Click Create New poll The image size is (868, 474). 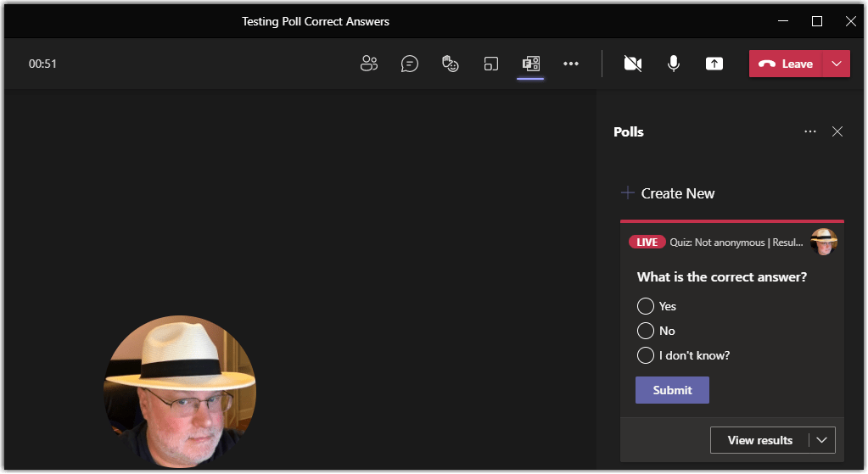tap(668, 193)
